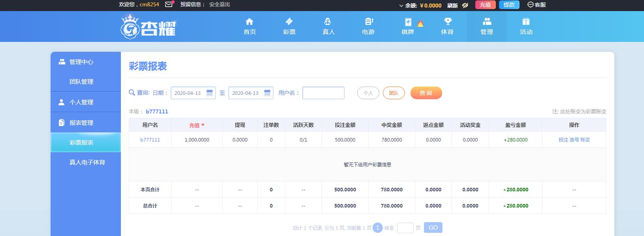The width and height of the screenshot is (644, 236).
Task: Open 团队管理 in the sidebar
Action: tap(81, 82)
